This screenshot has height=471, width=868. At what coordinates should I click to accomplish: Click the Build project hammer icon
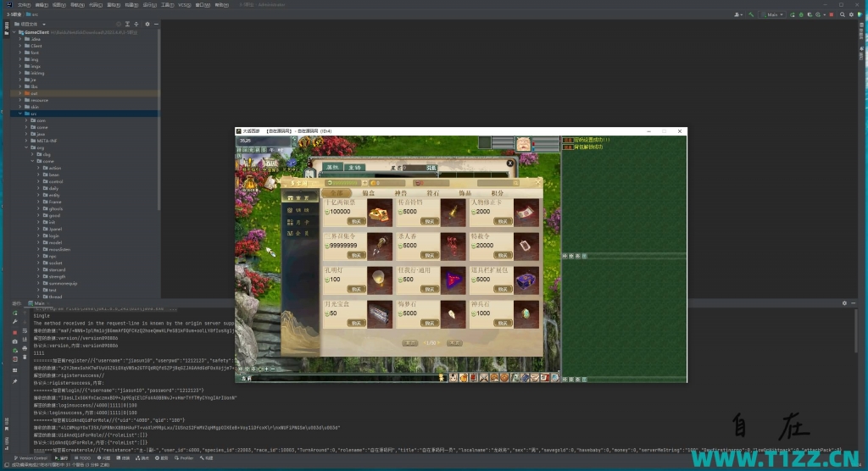coord(751,14)
